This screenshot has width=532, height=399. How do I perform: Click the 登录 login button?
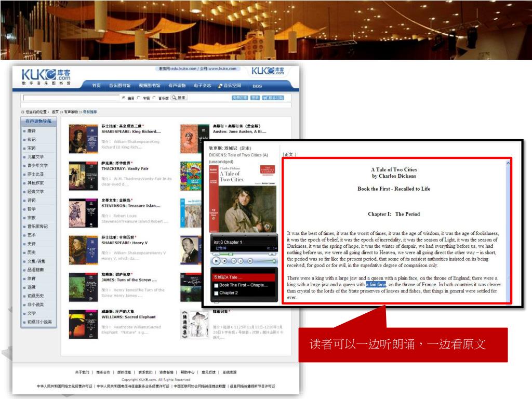point(255,98)
